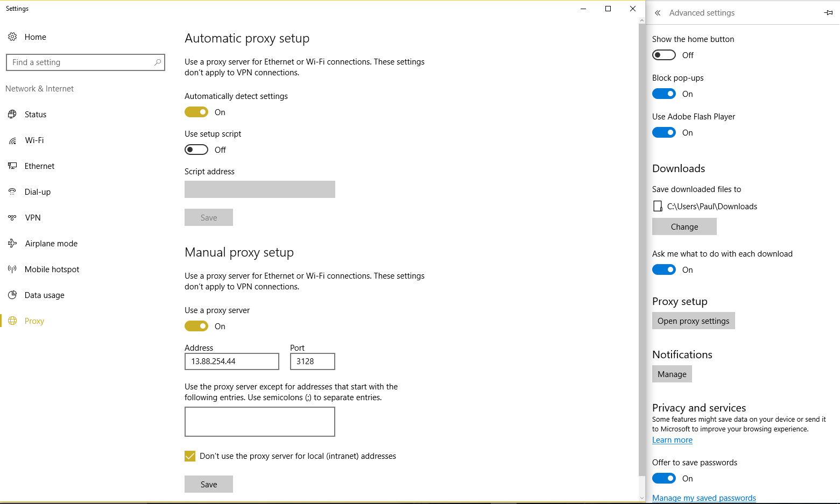840x504 pixels.
Task: Click the VPN icon
Action: [x=12, y=217]
